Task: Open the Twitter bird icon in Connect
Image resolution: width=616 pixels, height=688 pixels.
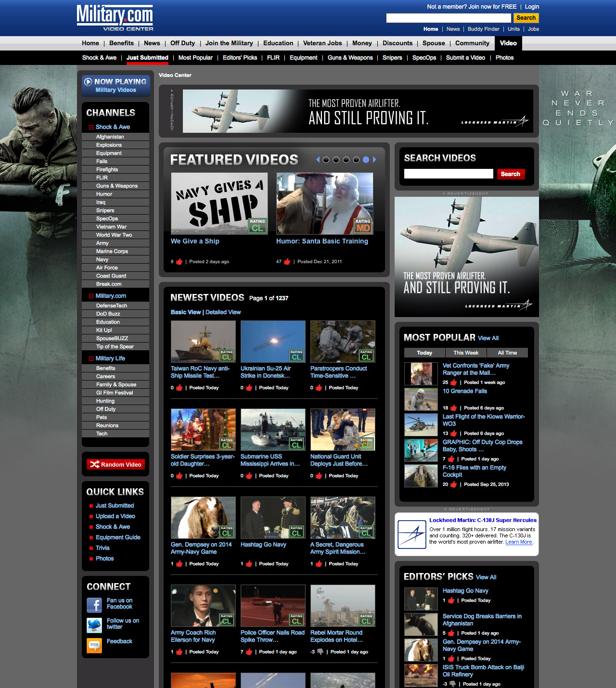Action: (94, 625)
